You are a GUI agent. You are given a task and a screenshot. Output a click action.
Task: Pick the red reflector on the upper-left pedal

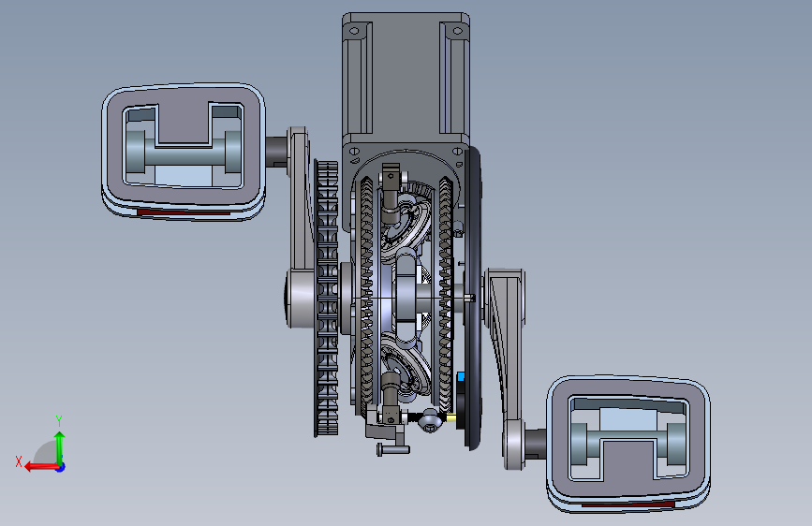click(x=184, y=212)
